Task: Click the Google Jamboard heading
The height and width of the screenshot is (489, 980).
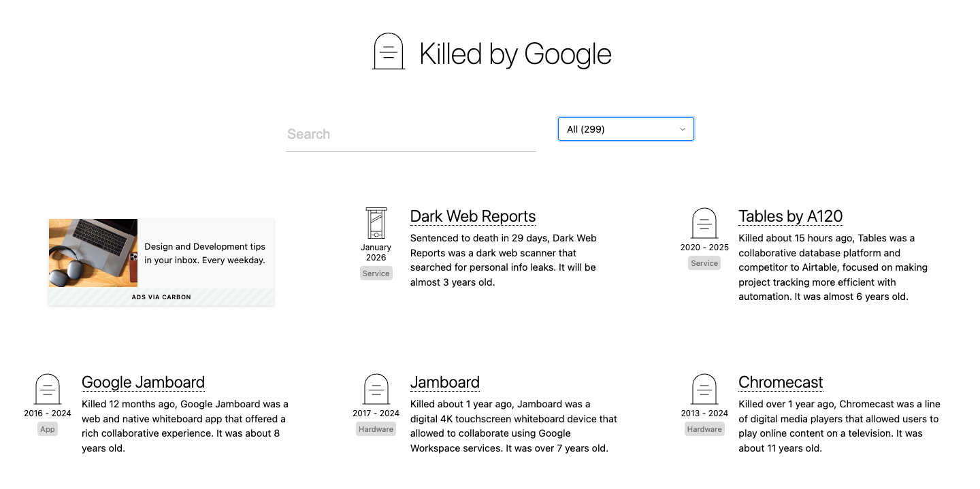Action: point(143,382)
